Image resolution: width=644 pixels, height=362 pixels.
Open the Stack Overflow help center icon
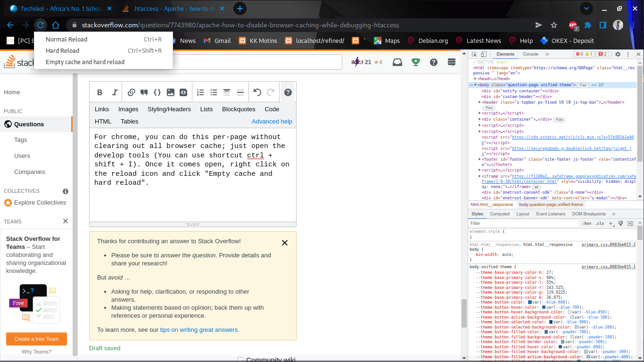click(434, 62)
